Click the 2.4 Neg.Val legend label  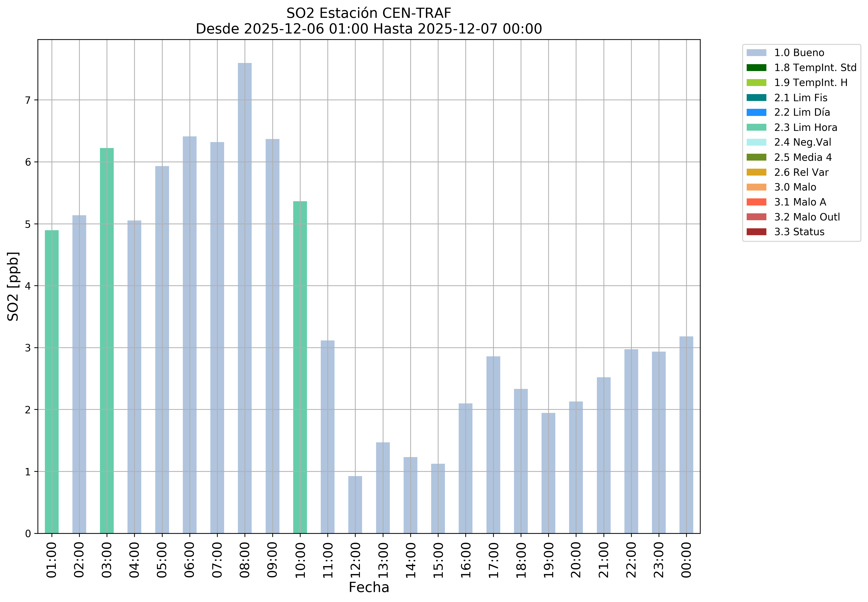click(802, 142)
